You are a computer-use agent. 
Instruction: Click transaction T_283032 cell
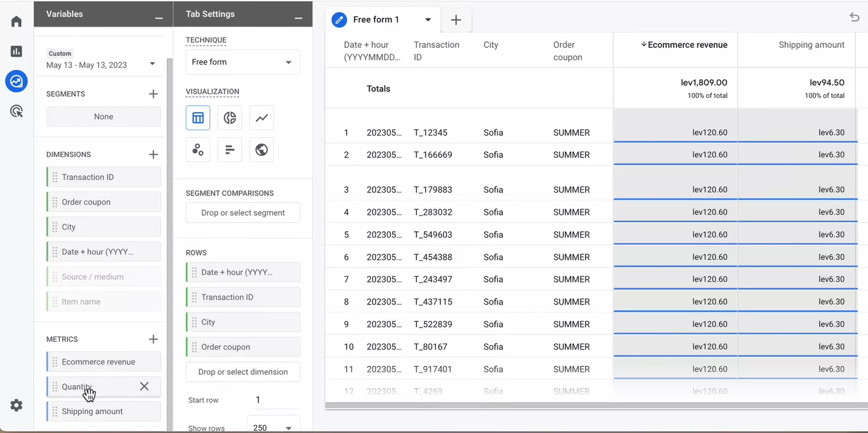(433, 212)
